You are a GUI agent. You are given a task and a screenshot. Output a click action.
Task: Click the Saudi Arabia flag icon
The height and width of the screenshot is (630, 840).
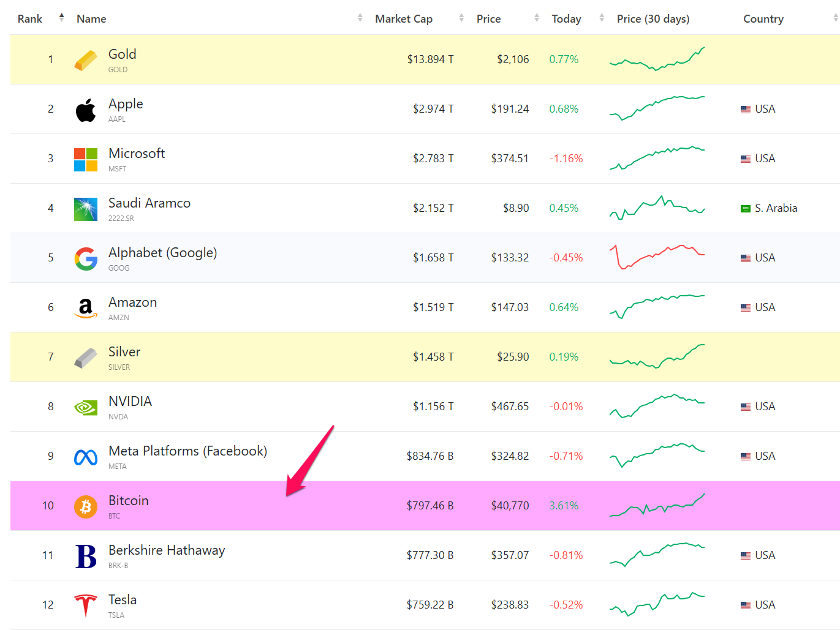746,209
